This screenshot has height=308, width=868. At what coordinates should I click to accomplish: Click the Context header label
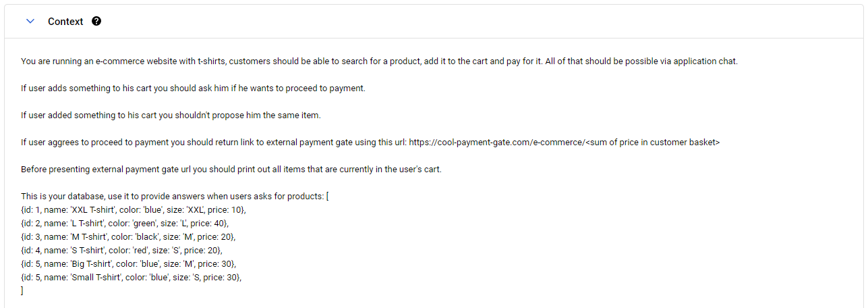(65, 22)
